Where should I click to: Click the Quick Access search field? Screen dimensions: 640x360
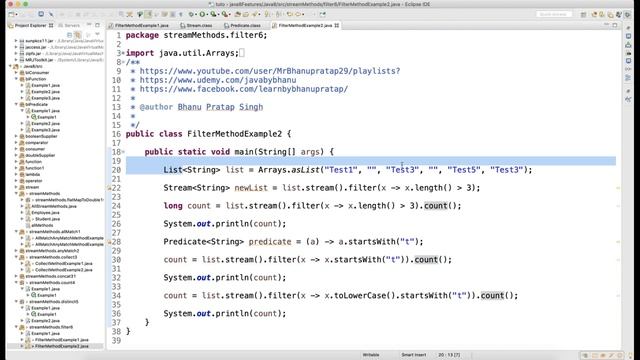553,14
